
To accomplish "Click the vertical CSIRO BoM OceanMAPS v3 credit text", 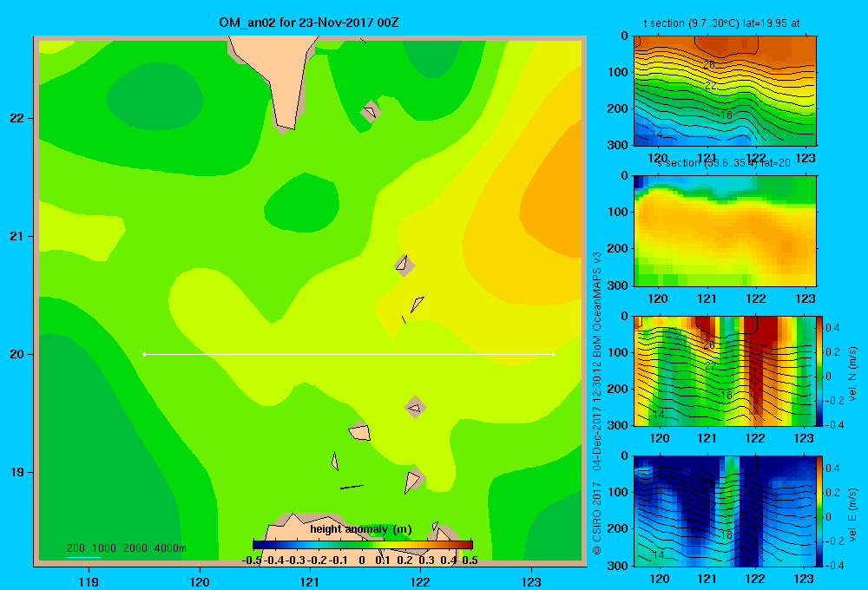I will click(597, 403).
